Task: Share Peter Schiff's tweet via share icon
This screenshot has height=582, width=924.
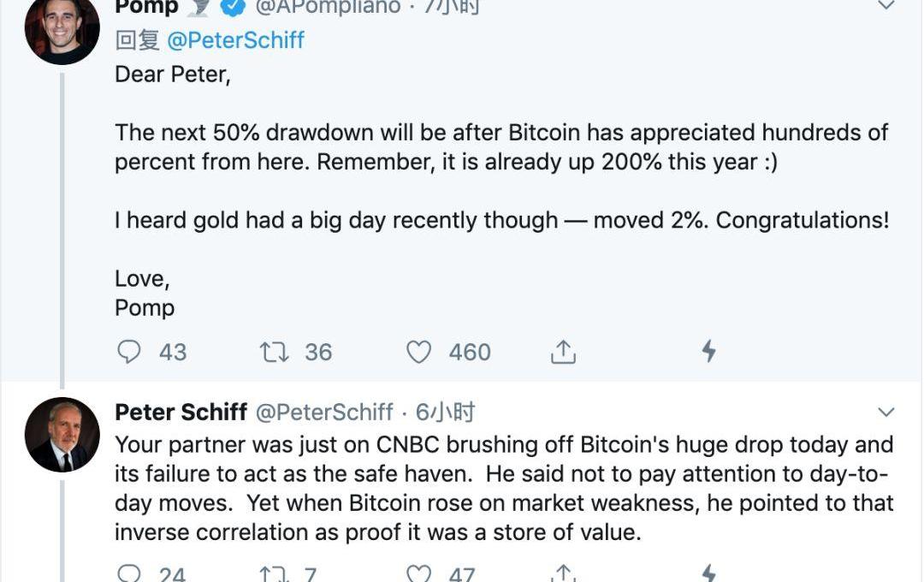Action: [563, 573]
